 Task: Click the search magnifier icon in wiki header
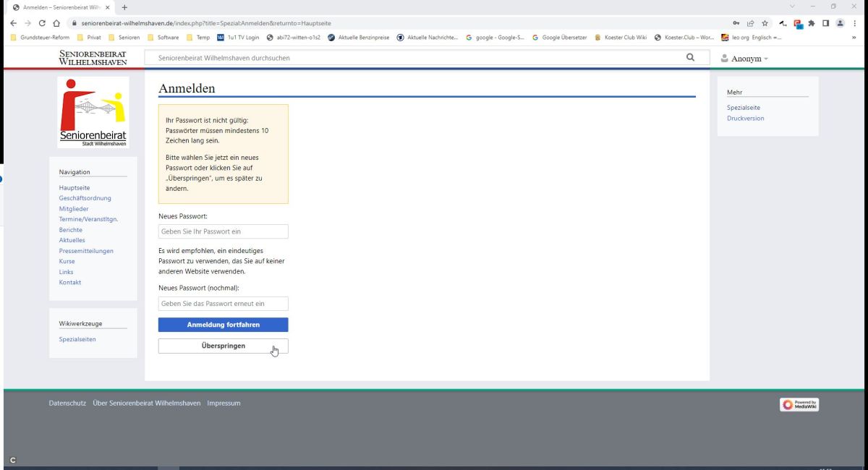point(690,57)
